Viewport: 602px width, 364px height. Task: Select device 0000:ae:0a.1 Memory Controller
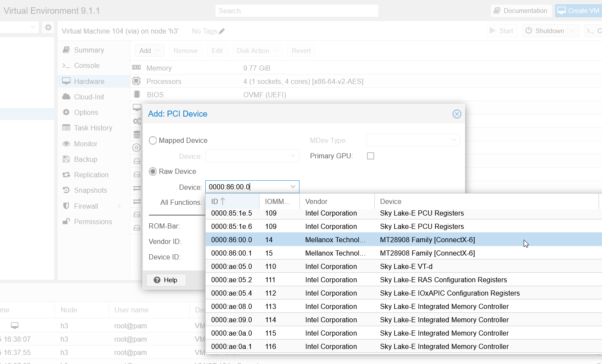point(404,346)
